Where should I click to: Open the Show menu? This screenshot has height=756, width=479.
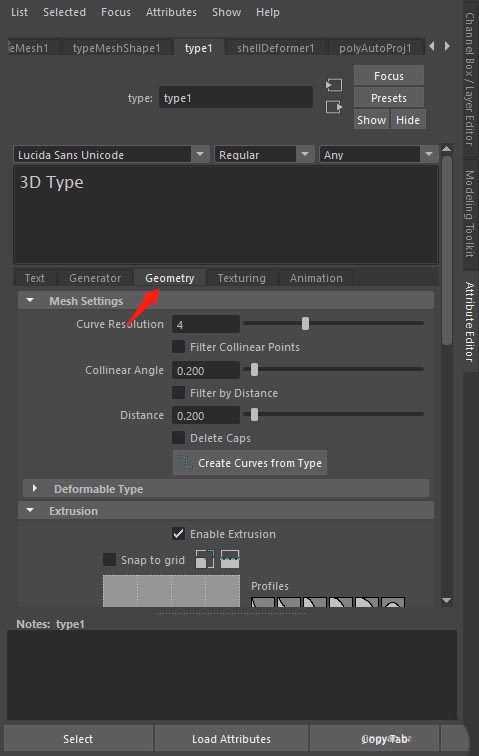click(226, 12)
